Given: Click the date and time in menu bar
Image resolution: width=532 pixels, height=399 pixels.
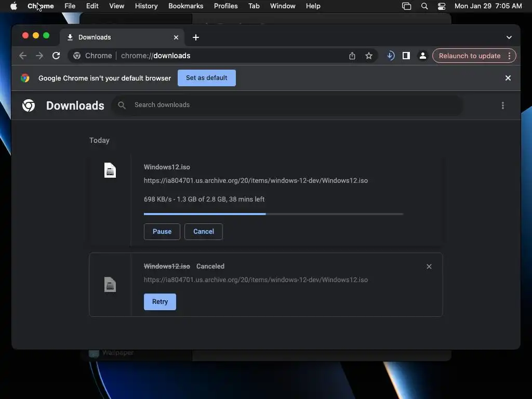Looking at the screenshot, I should [x=488, y=6].
